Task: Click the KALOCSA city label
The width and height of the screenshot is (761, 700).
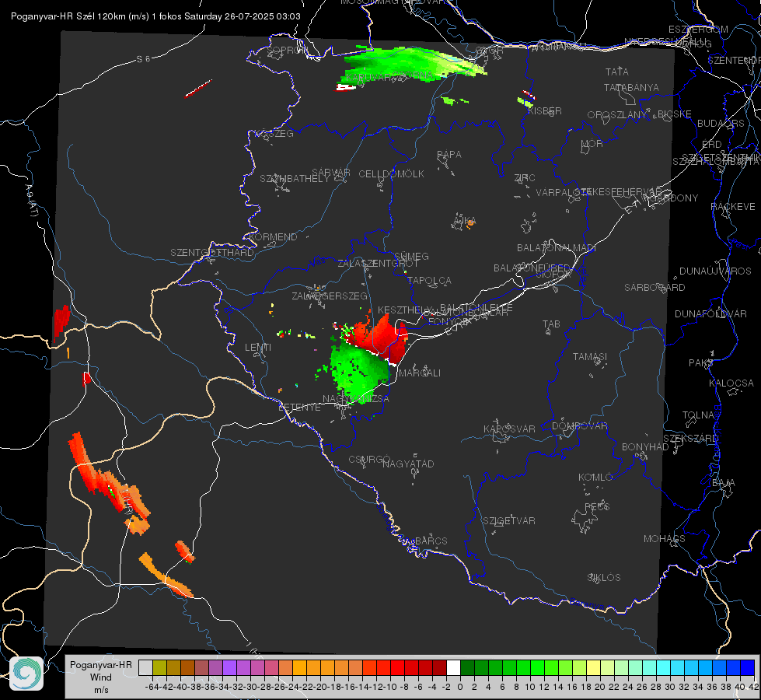Action: tap(731, 383)
